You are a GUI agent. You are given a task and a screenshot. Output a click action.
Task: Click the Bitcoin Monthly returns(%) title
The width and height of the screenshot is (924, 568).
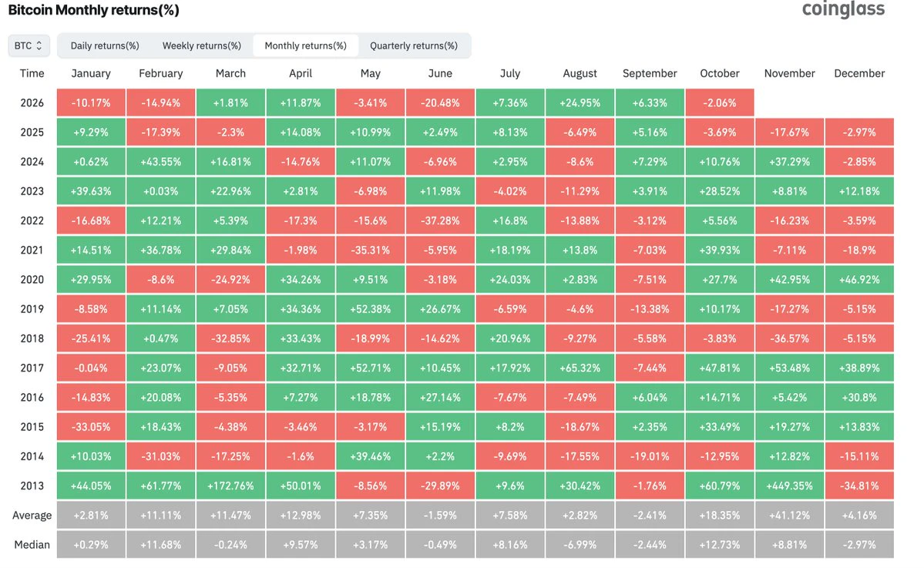click(94, 10)
